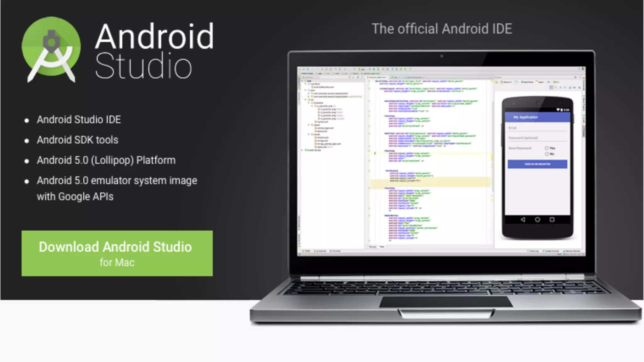
Task: Collapse the app root in project tree
Action: click(302, 81)
